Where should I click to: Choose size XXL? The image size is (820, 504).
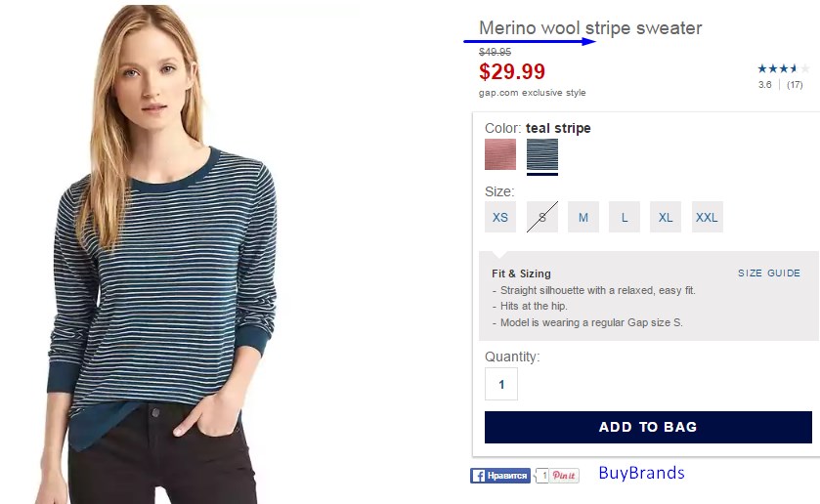(707, 217)
